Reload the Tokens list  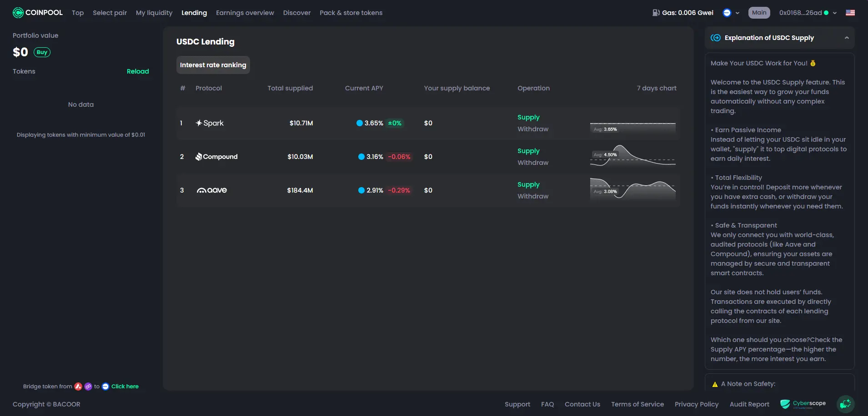[138, 71]
